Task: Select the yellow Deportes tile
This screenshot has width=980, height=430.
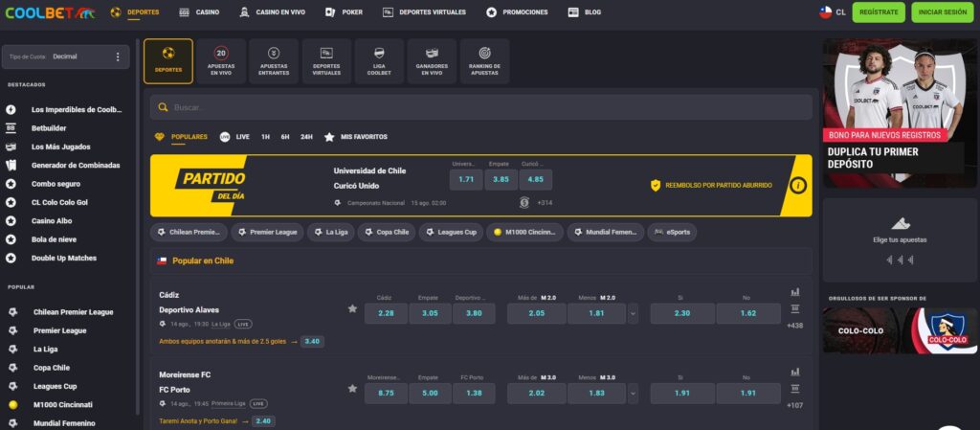Action: pos(168,61)
